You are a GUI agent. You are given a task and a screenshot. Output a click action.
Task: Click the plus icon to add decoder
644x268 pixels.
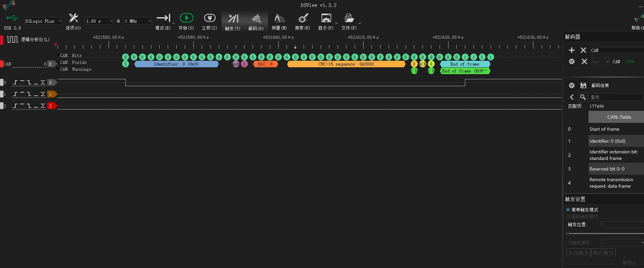[x=571, y=50]
